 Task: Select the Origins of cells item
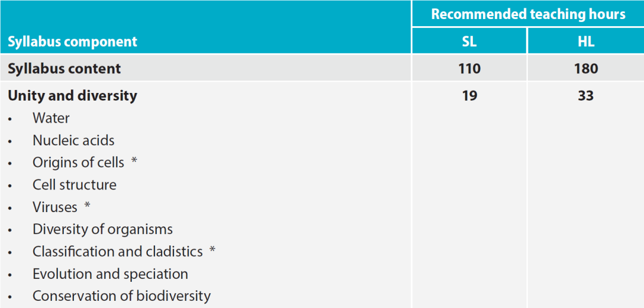click(x=79, y=163)
